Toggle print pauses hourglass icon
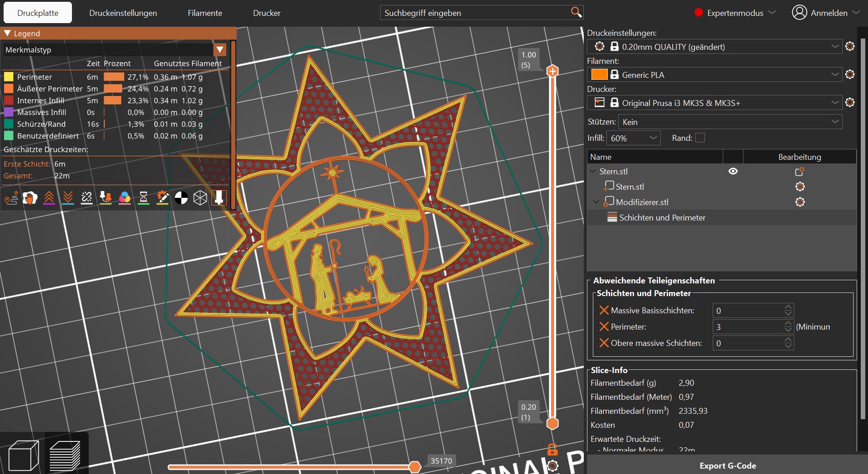This screenshot has width=868, height=474. 143,198
